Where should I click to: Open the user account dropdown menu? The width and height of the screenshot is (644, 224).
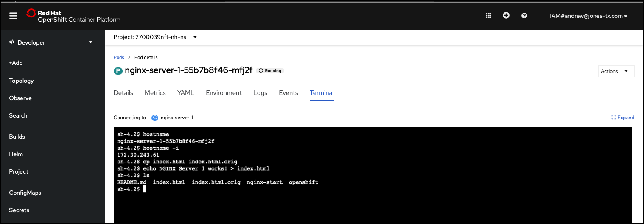[588, 16]
